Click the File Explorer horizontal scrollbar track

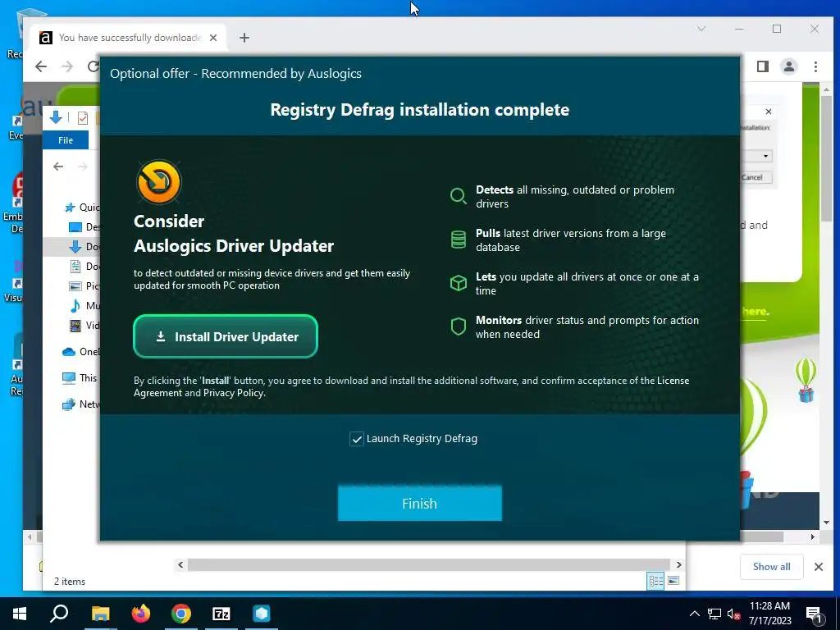428,564
